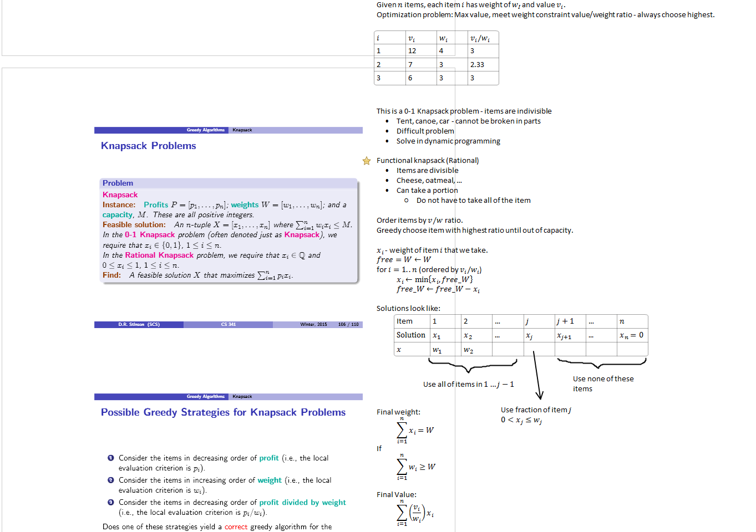Click the table cell containing '7'
This screenshot has width=756, height=532.
[x=421, y=64]
